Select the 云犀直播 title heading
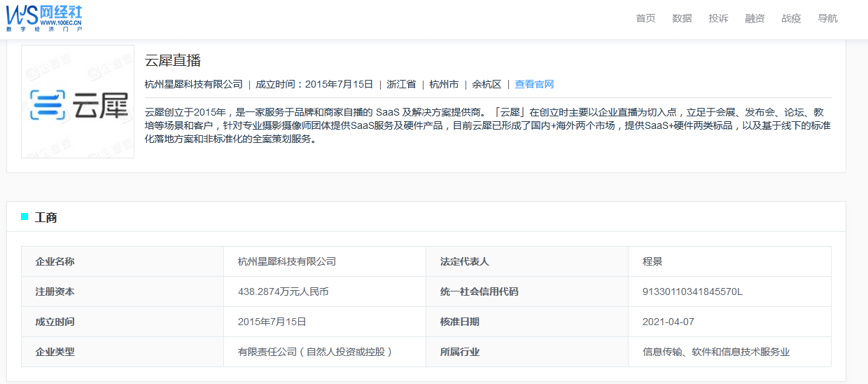868x384 pixels. 172,60
